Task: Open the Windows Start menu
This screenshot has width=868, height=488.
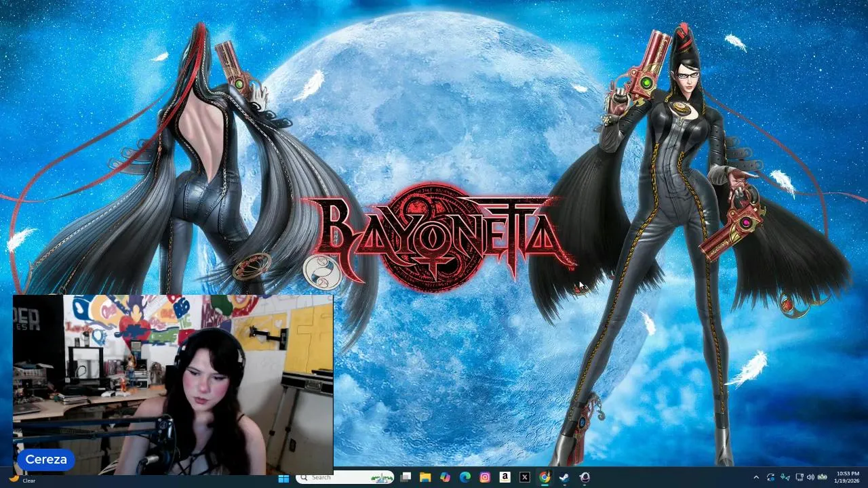Action: click(x=283, y=477)
